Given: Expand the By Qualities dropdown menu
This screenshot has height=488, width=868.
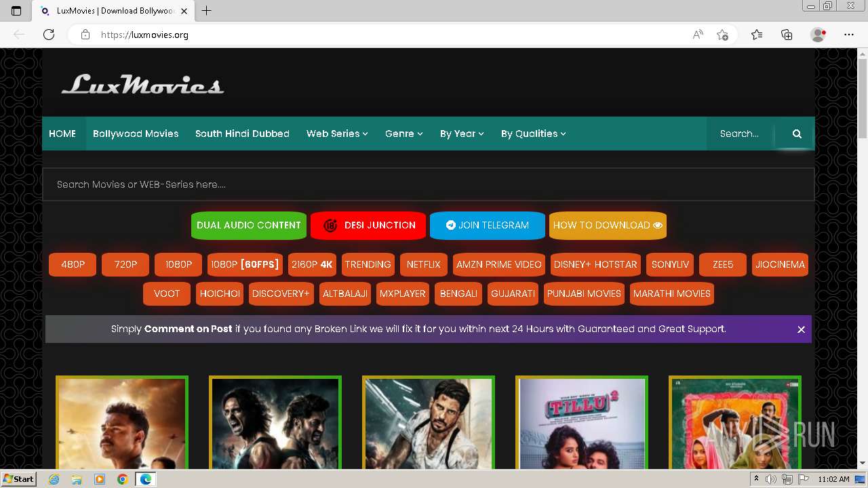Looking at the screenshot, I should pyautogui.click(x=534, y=134).
